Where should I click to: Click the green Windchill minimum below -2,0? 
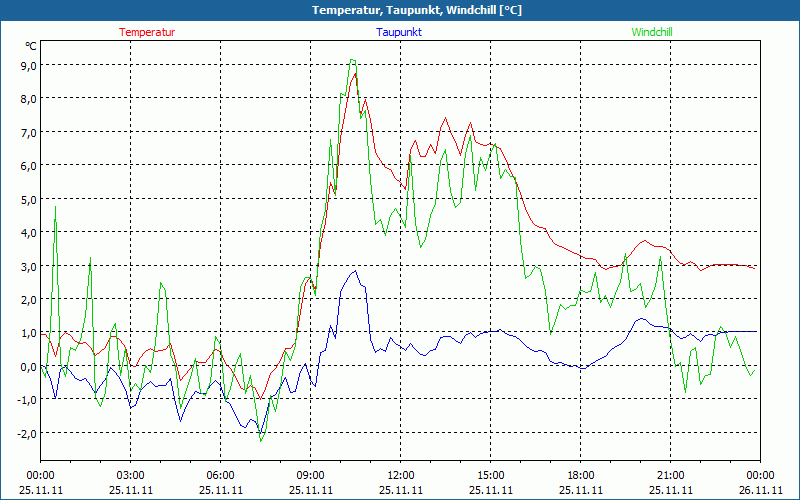coord(261,440)
